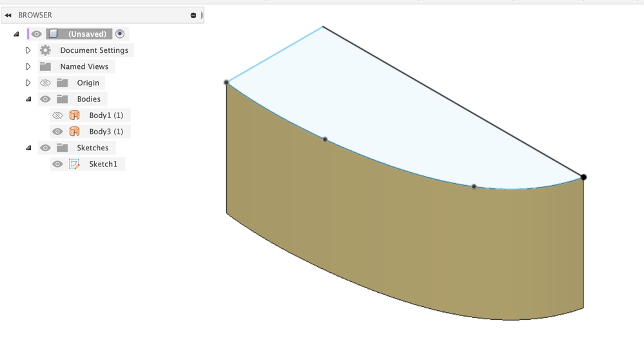Toggle visibility of the Unsaved root component

click(37, 34)
